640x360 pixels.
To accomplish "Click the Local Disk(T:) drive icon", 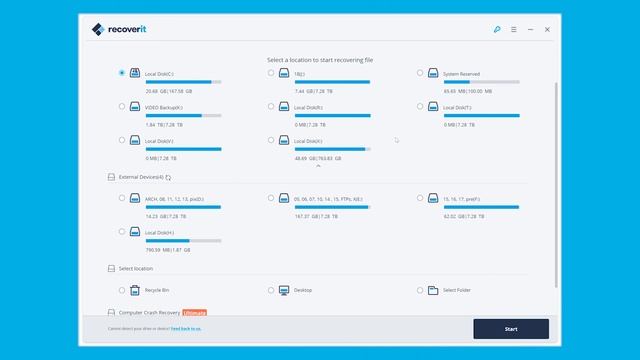I will pos(433,106).
